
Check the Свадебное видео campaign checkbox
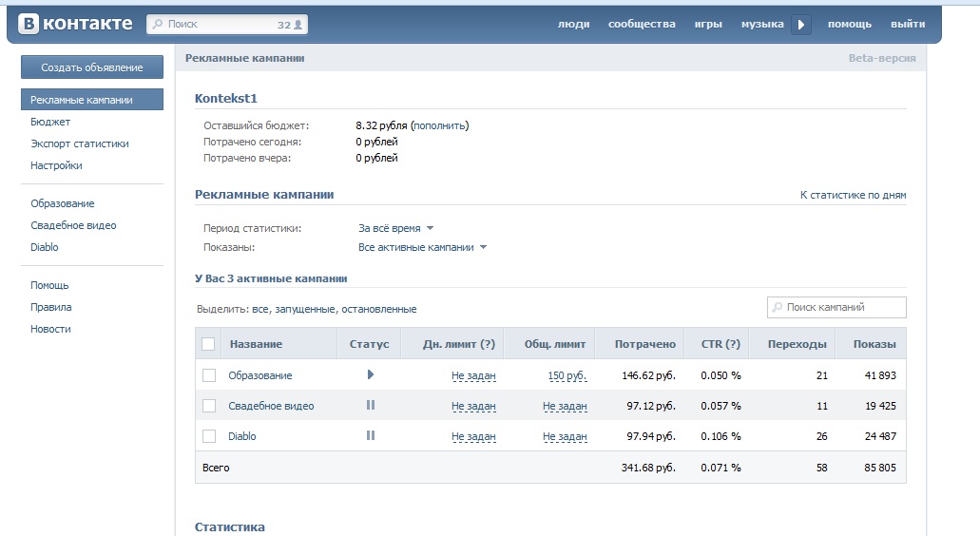click(x=209, y=406)
